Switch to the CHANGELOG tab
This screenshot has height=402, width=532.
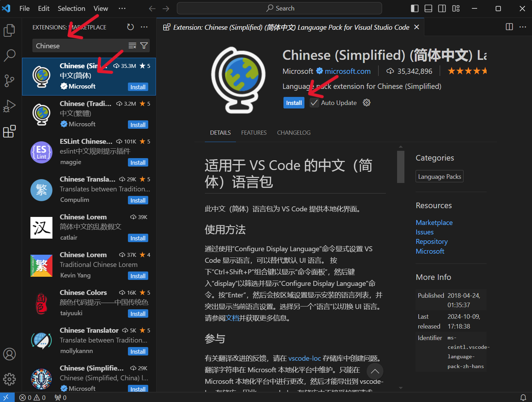[x=294, y=133]
